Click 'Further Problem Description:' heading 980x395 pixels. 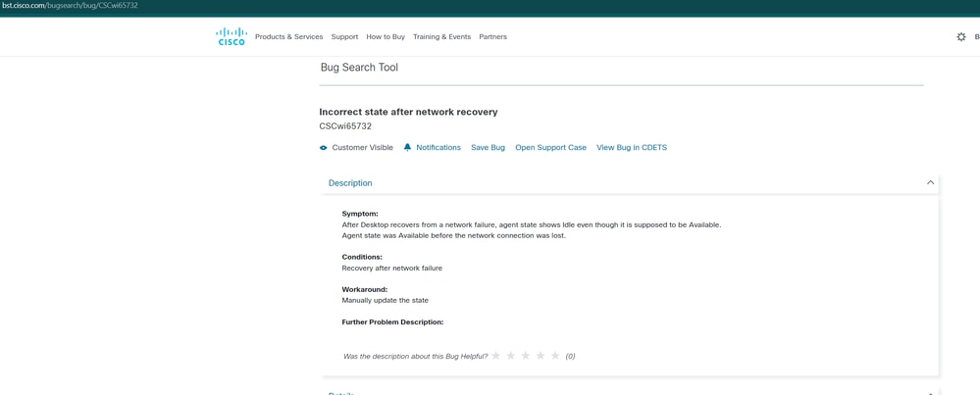point(392,322)
